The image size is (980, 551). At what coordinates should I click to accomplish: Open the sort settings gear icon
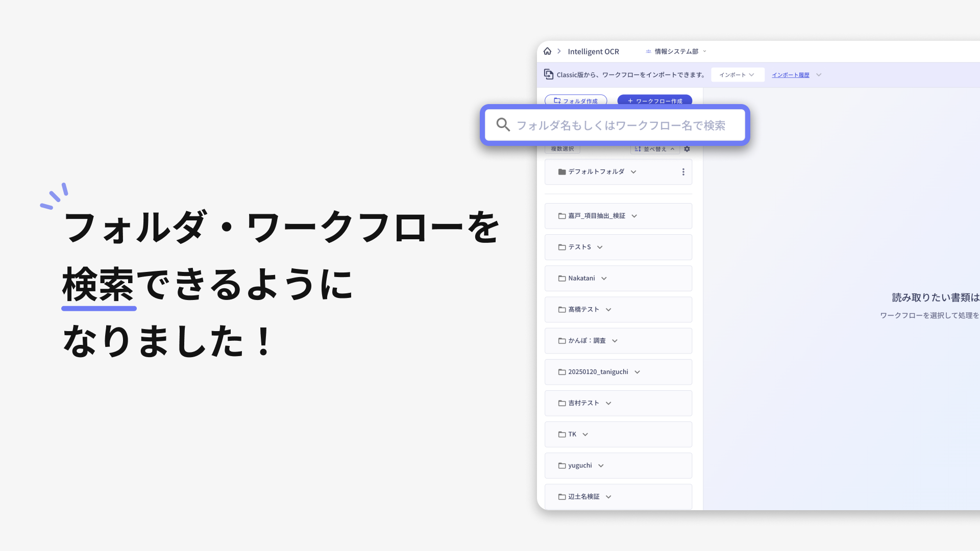click(687, 148)
